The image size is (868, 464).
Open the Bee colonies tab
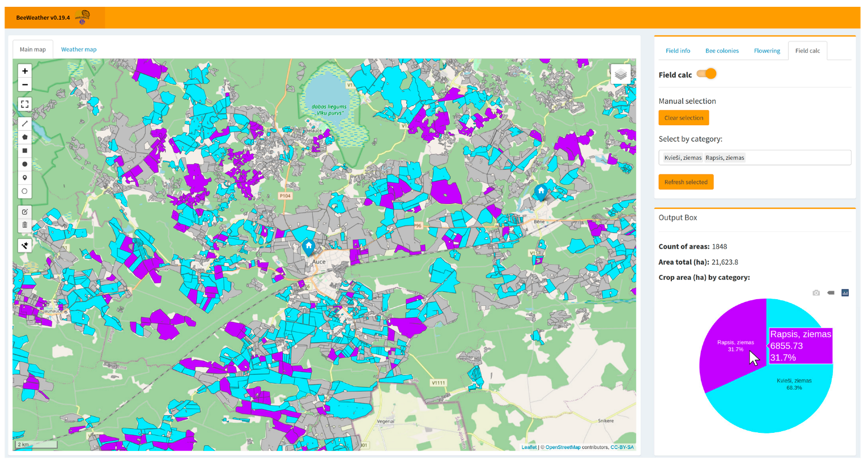tap(721, 51)
